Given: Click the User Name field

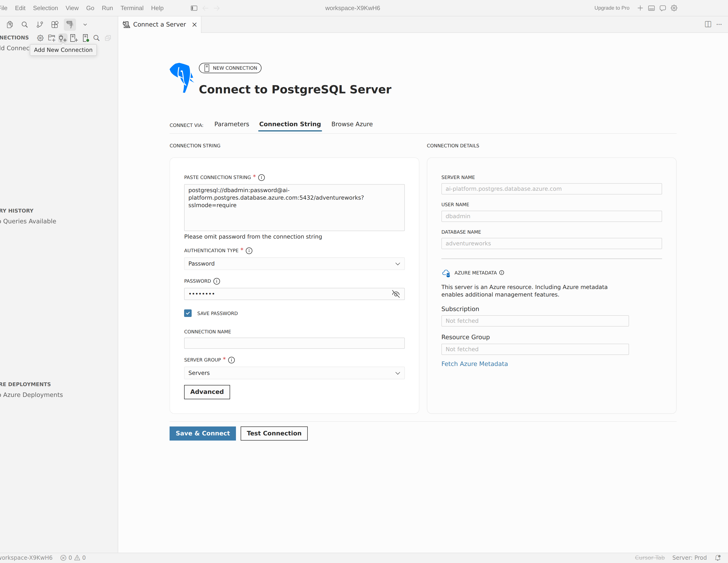Looking at the screenshot, I should click(551, 216).
